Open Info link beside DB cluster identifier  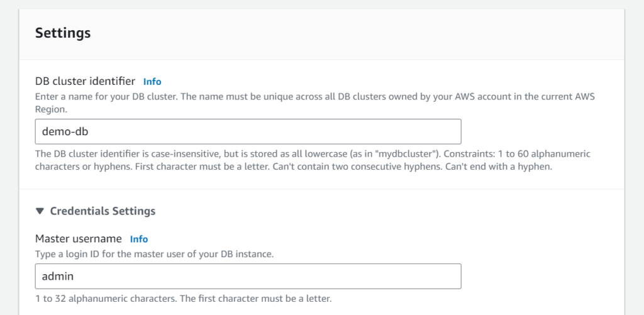[x=152, y=82]
